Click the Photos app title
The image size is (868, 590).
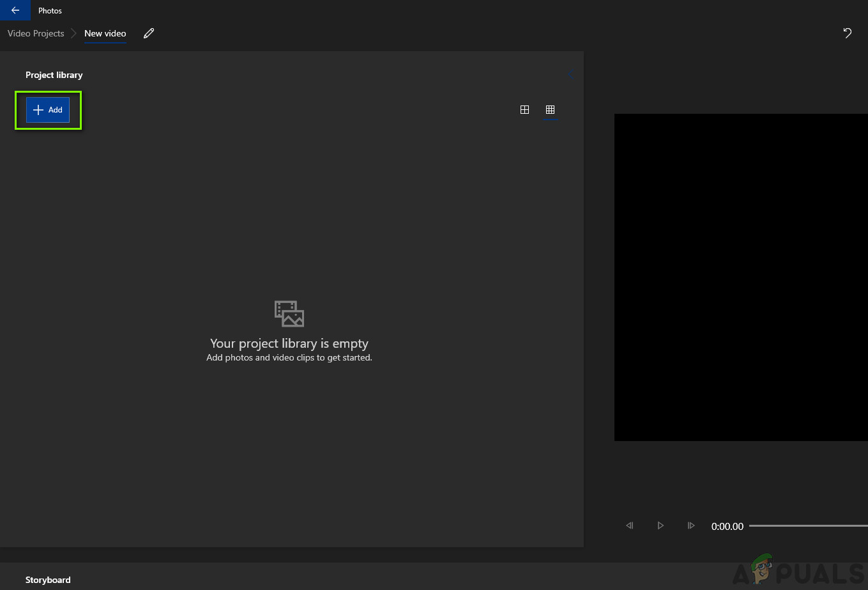click(50, 11)
